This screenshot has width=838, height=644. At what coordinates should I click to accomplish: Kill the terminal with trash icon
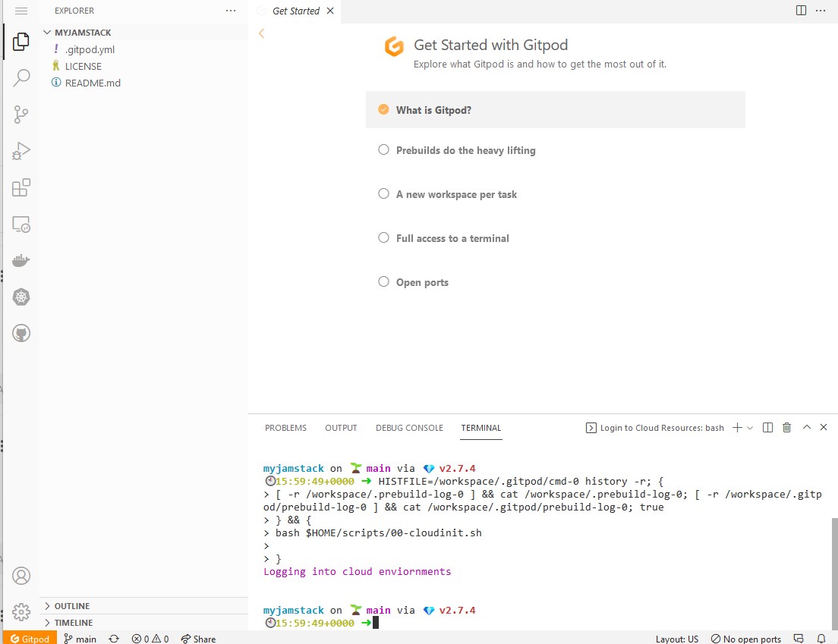click(786, 427)
